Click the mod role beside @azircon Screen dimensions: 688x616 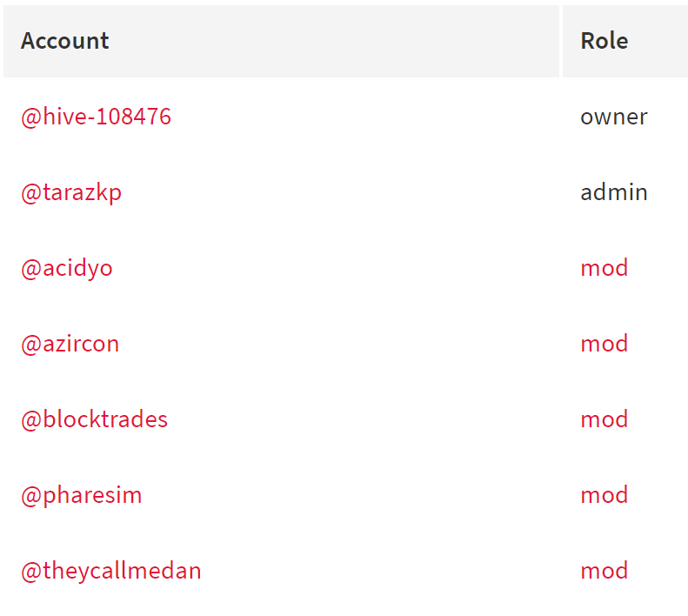pyautogui.click(x=605, y=344)
